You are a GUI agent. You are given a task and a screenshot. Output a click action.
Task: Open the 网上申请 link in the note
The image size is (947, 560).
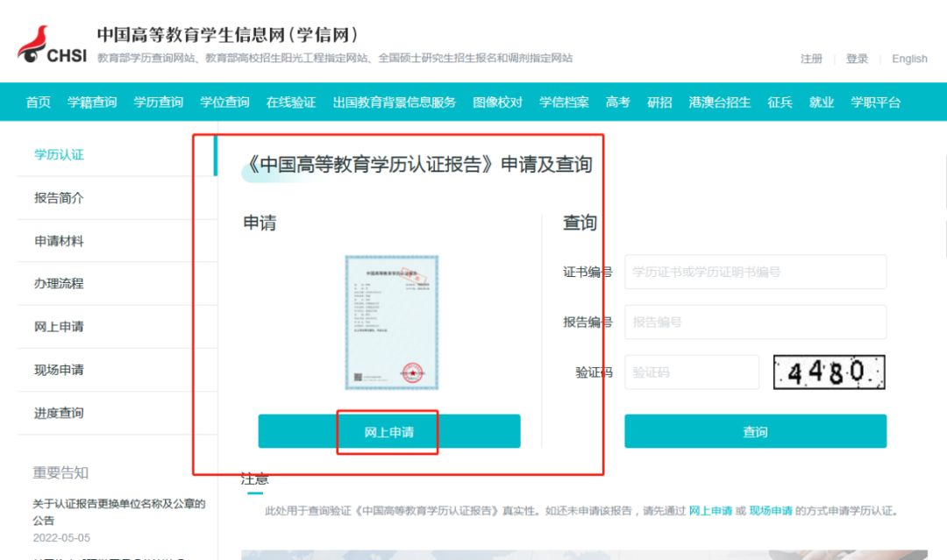click(710, 511)
